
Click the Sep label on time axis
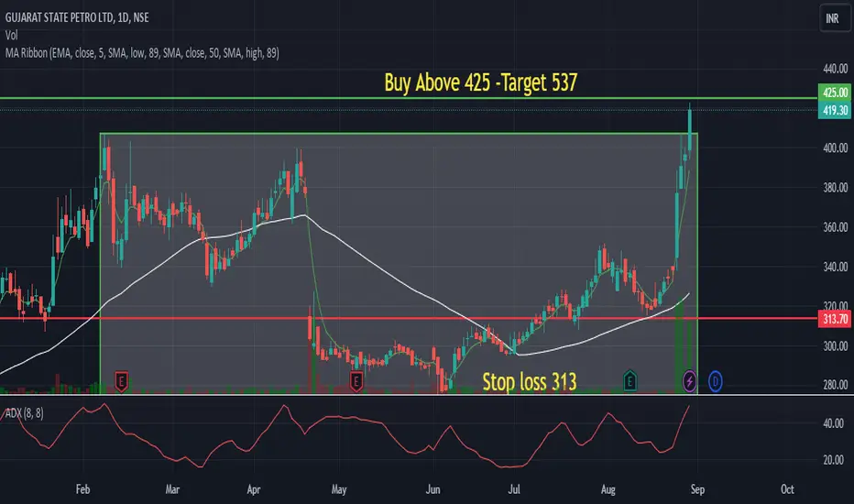(x=697, y=489)
